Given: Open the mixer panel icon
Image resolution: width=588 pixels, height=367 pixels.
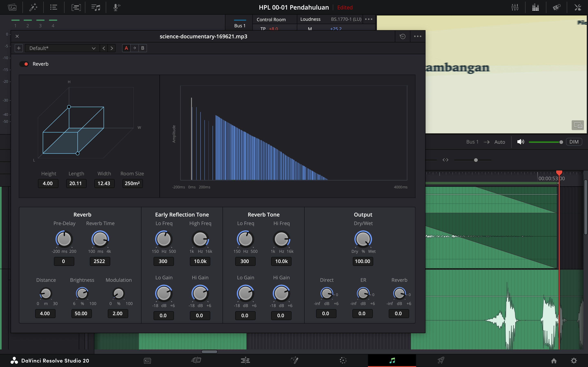Looking at the screenshot, I should pos(515,7).
